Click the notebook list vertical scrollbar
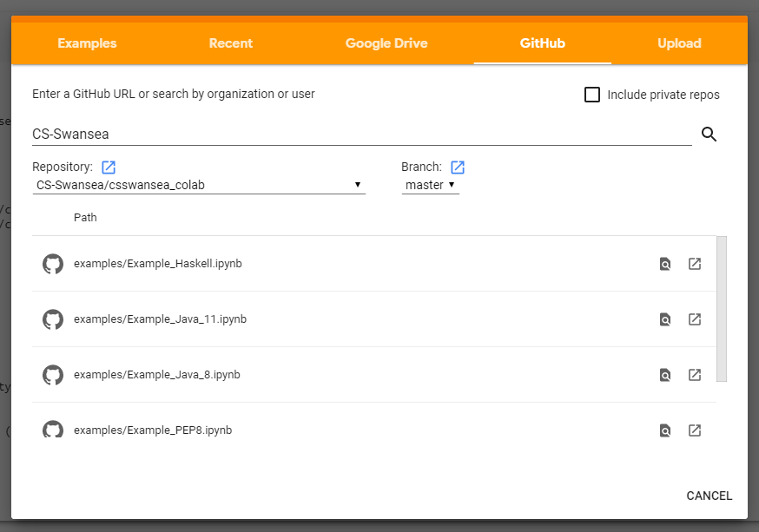This screenshot has width=759, height=532. [722, 309]
